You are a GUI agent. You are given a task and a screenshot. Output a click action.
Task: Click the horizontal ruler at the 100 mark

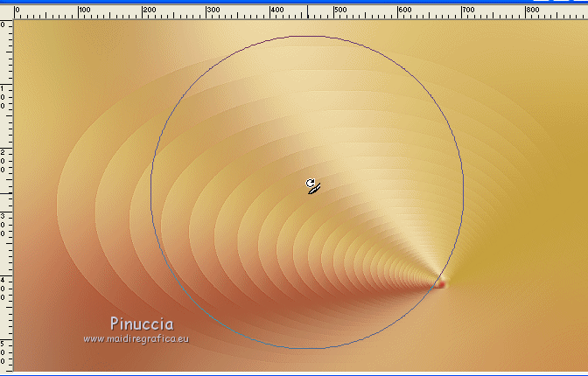coord(79,12)
